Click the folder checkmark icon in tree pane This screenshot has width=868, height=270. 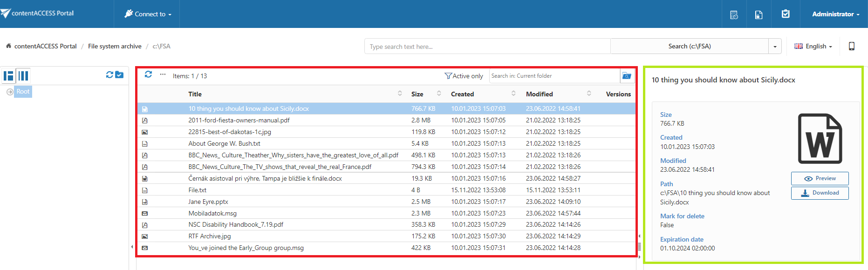coord(119,74)
